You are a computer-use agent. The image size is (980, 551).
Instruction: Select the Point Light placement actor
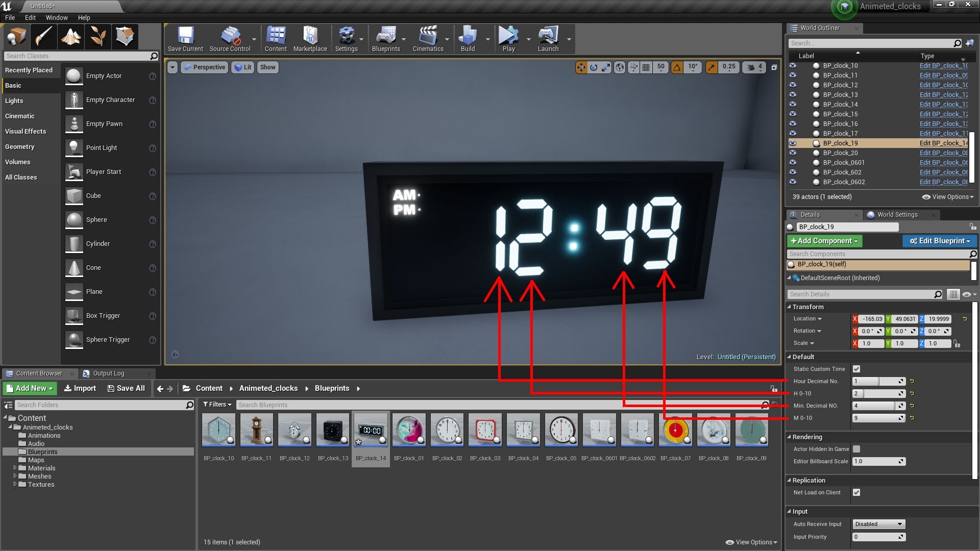click(x=102, y=147)
